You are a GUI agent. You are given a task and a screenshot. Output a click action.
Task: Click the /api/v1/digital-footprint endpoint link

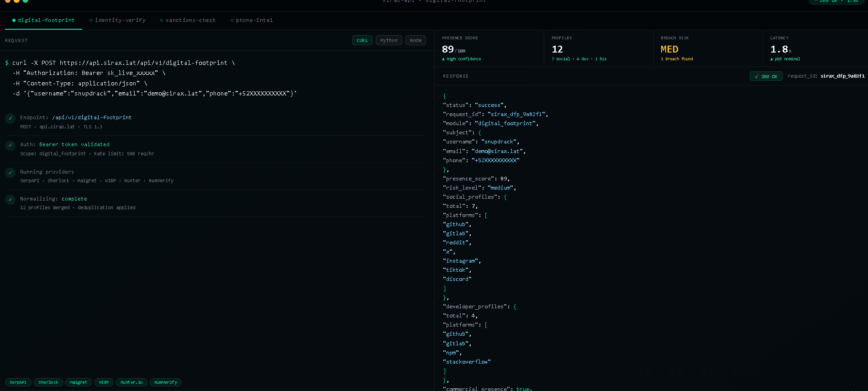(92, 117)
